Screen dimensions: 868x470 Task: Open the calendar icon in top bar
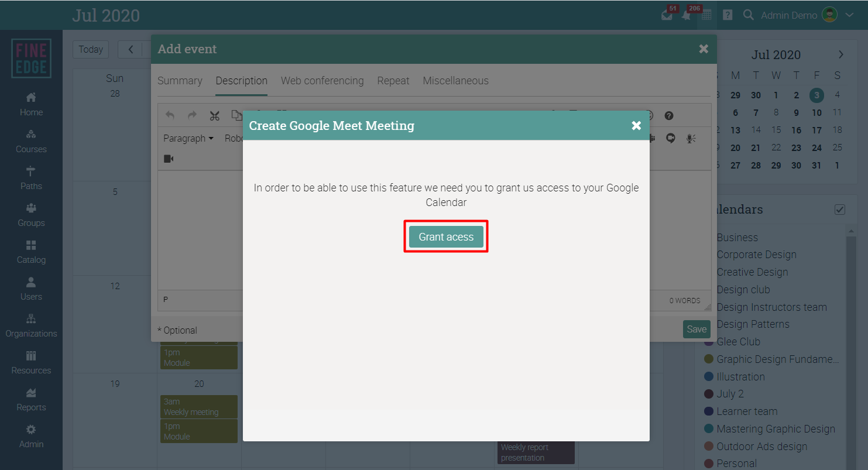[706, 15]
